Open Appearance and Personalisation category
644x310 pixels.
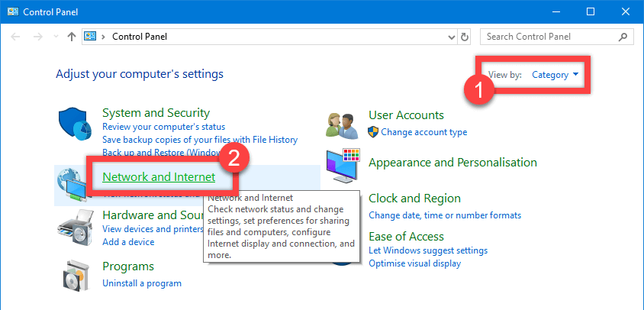click(x=452, y=163)
